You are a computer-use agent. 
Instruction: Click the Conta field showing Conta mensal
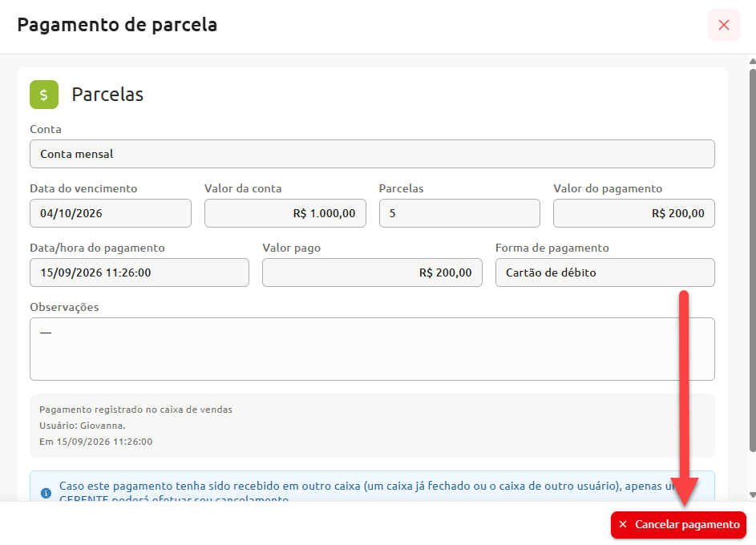pyautogui.click(x=372, y=154)
